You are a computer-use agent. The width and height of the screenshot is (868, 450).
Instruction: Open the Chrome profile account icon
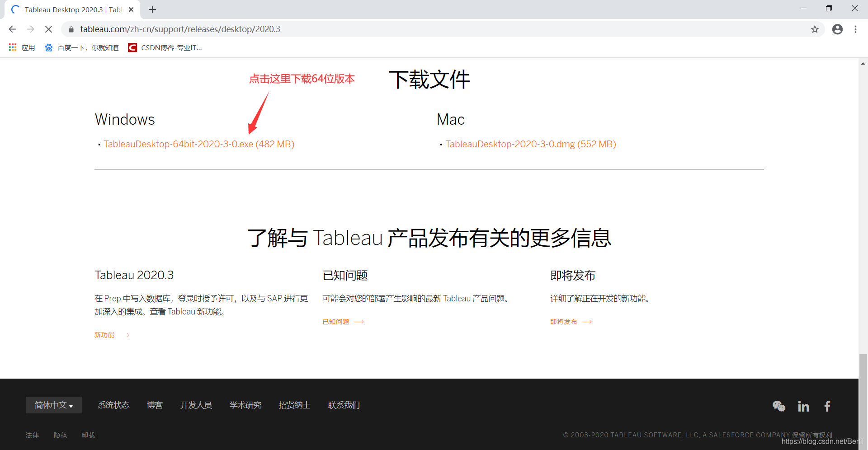pyautogui.click(x=837, y=29)
